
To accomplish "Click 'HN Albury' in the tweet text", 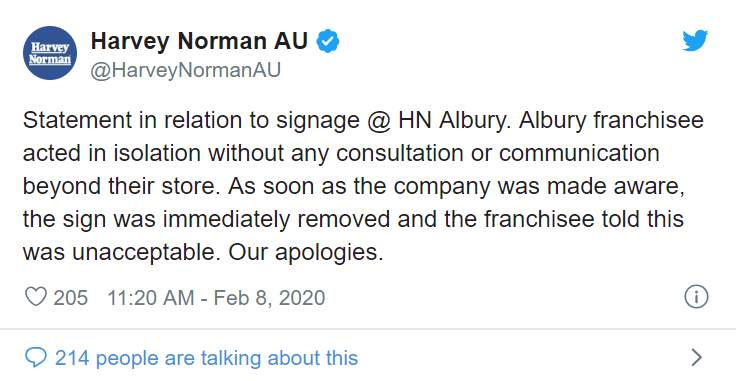I will tap(453, 121).
